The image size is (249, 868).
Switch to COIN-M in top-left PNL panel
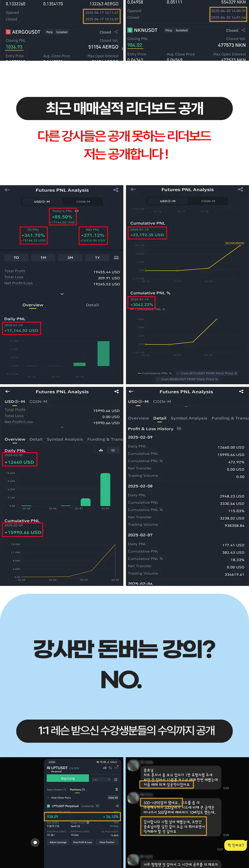83,201
